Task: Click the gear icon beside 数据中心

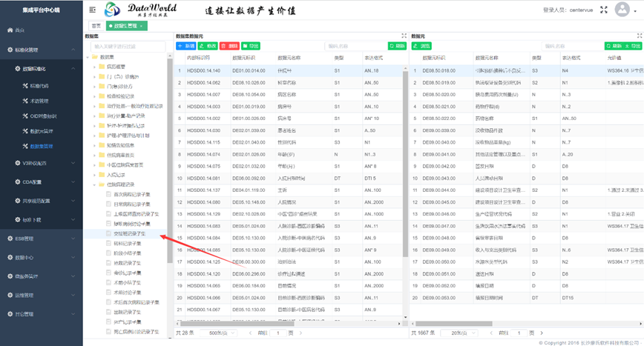Action: click(x=10, y=257)
